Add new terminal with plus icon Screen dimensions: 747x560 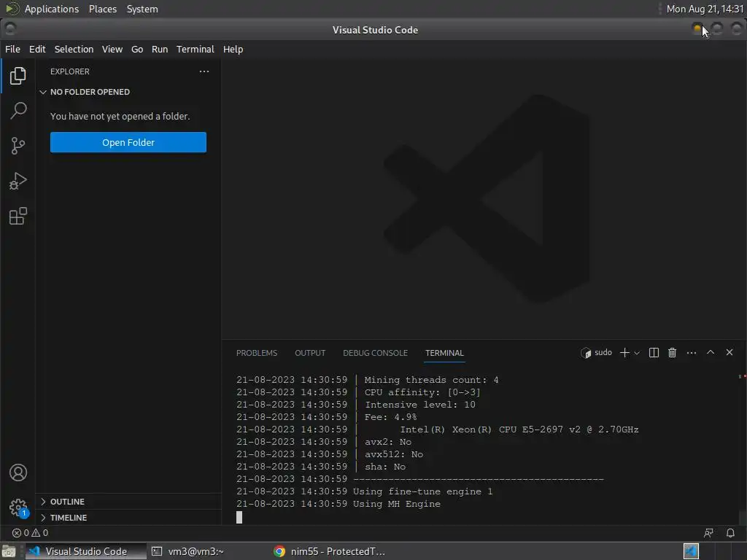pyautogui.click(x=624, y=352)
